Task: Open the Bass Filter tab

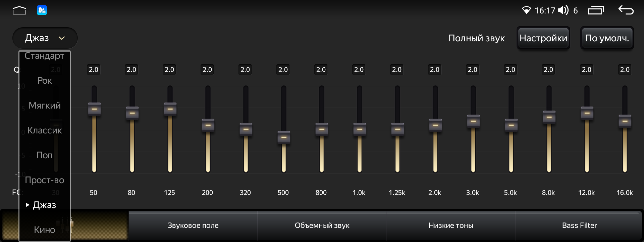Action: tap(579, 226)
